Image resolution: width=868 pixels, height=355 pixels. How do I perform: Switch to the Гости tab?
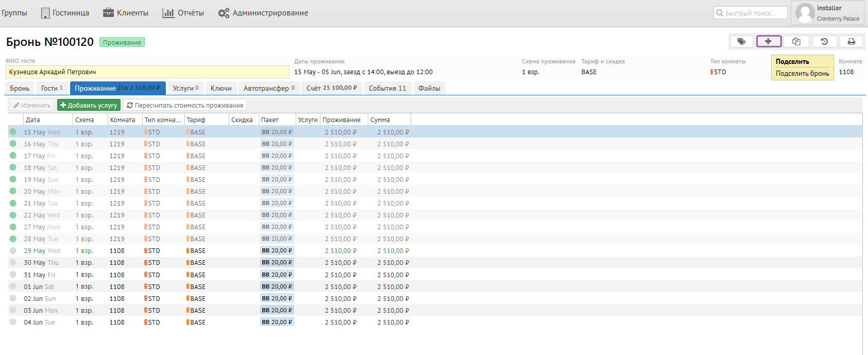click(x=52, y=88)
